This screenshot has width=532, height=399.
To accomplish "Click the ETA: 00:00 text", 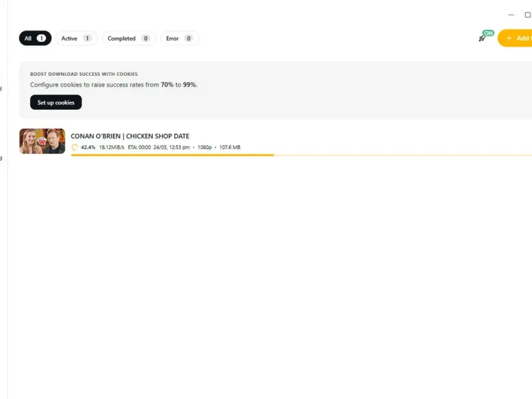I will [x=139, y=147].
